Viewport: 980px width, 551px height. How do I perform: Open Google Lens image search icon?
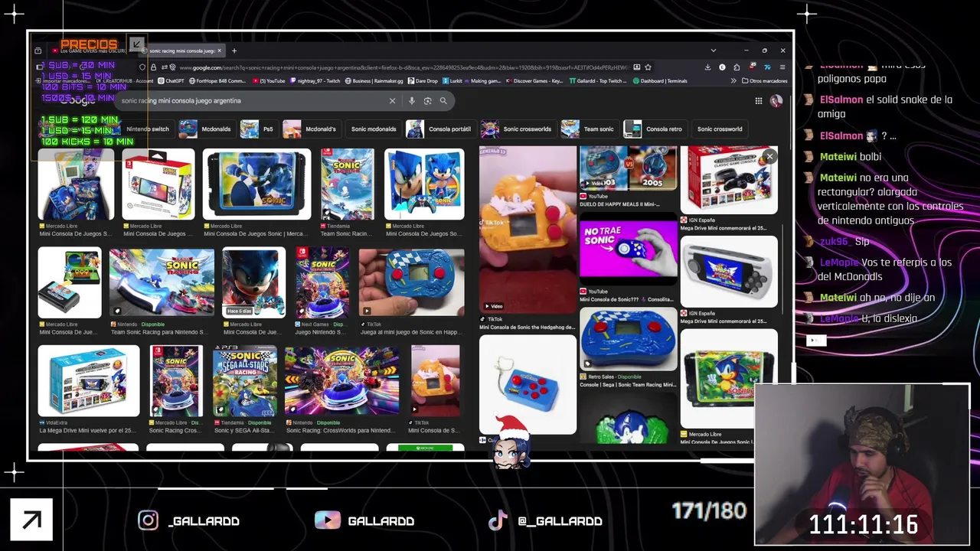tap(427, 100)
